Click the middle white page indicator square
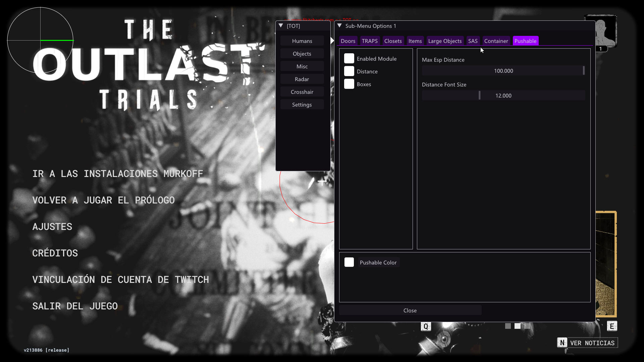The height and width of the screenshot is (362, 644). click(518, 326)
